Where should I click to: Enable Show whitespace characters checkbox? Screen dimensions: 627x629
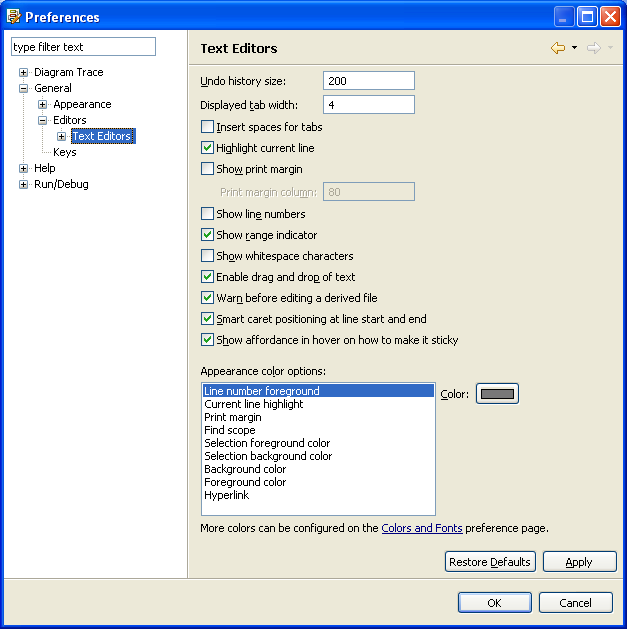tap(207, 256)
